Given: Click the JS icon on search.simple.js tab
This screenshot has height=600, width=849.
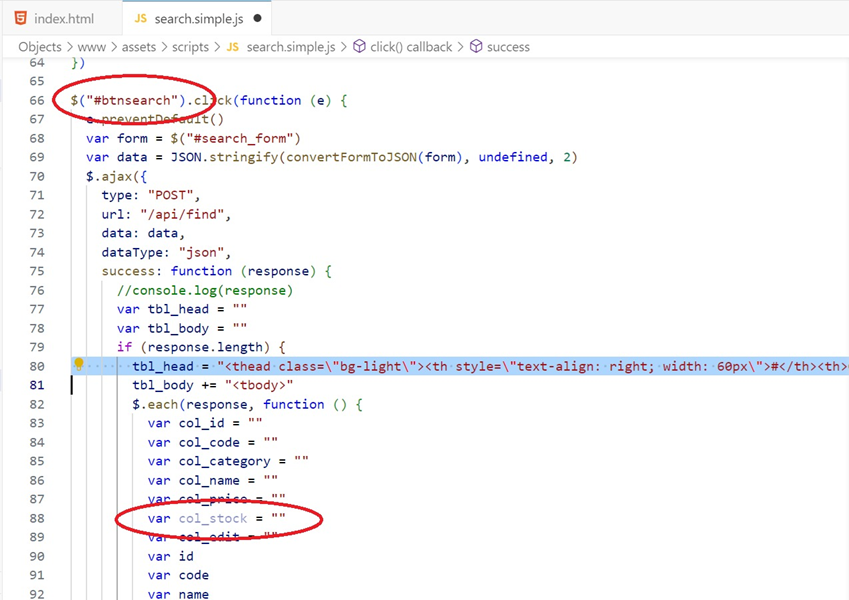Looking at the screenshot, I should 140,18.
